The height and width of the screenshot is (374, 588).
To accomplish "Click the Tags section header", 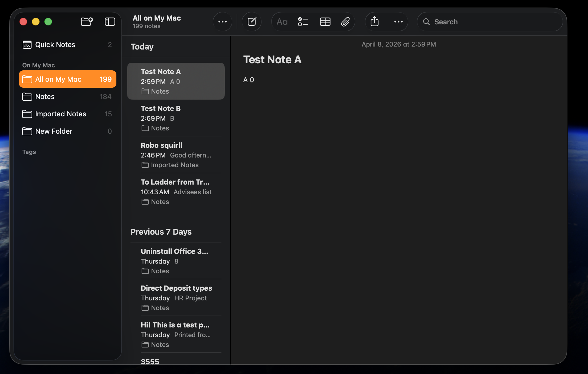I will (29, 152).
